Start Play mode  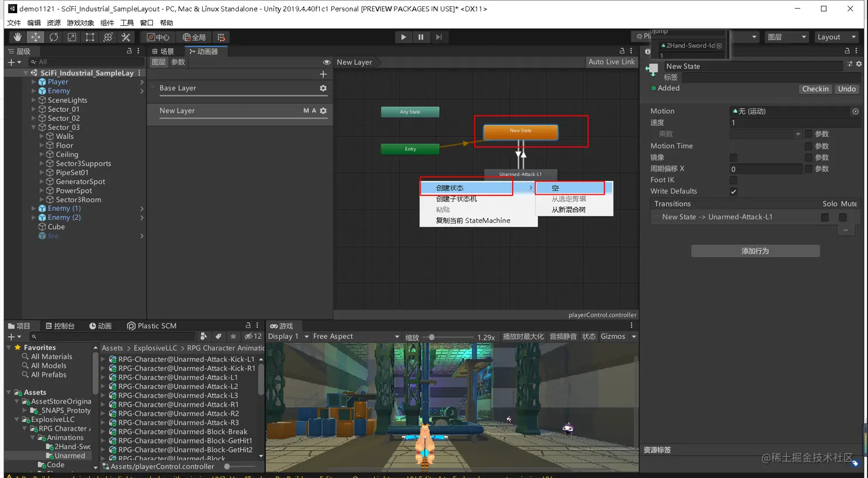tap(404, 37)
